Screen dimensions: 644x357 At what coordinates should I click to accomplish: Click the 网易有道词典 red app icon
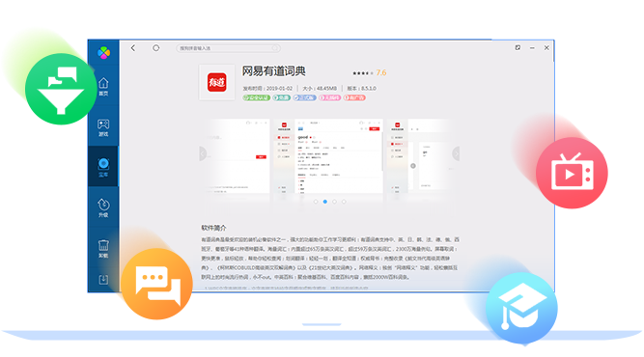click(x=217, y=82)
